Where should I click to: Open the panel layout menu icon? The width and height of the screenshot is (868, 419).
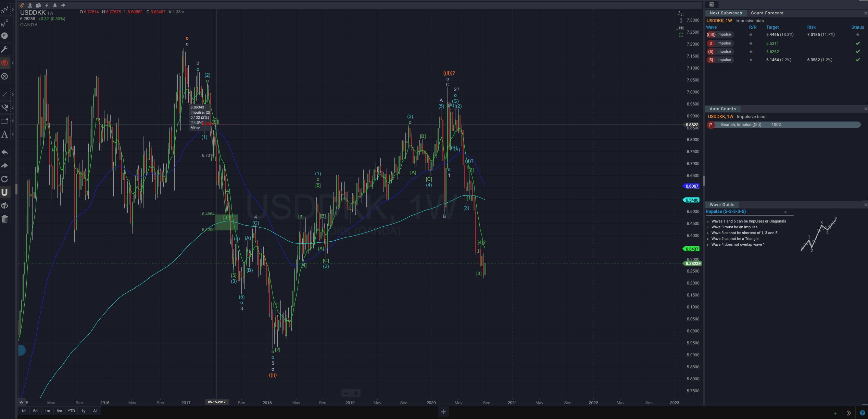[712, 4]
